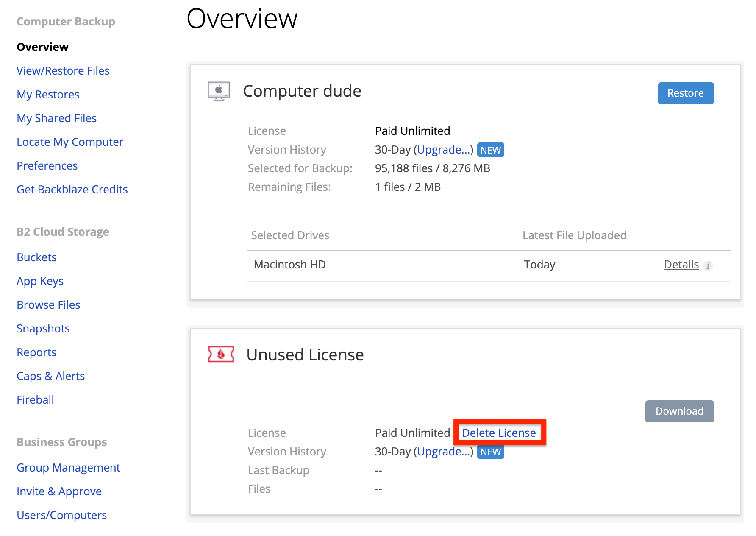The width and height of the screenshot is (756, 536).
Task: Go to App Keys
Action: pyautogui.click(x=40, y=281)
